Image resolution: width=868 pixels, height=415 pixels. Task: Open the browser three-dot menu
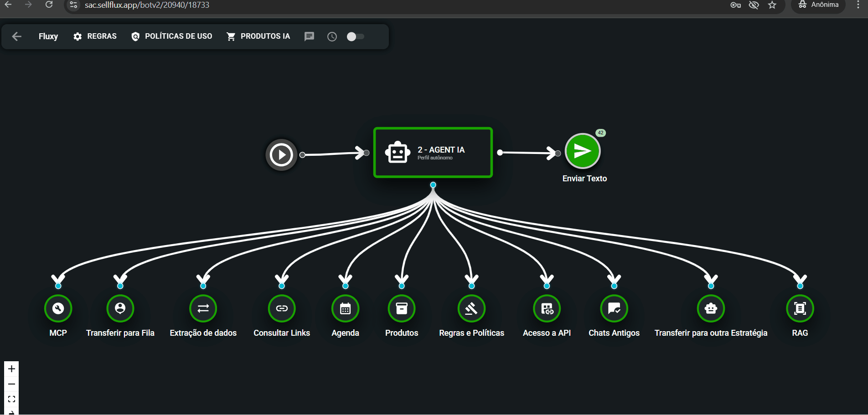pos(858,5)
